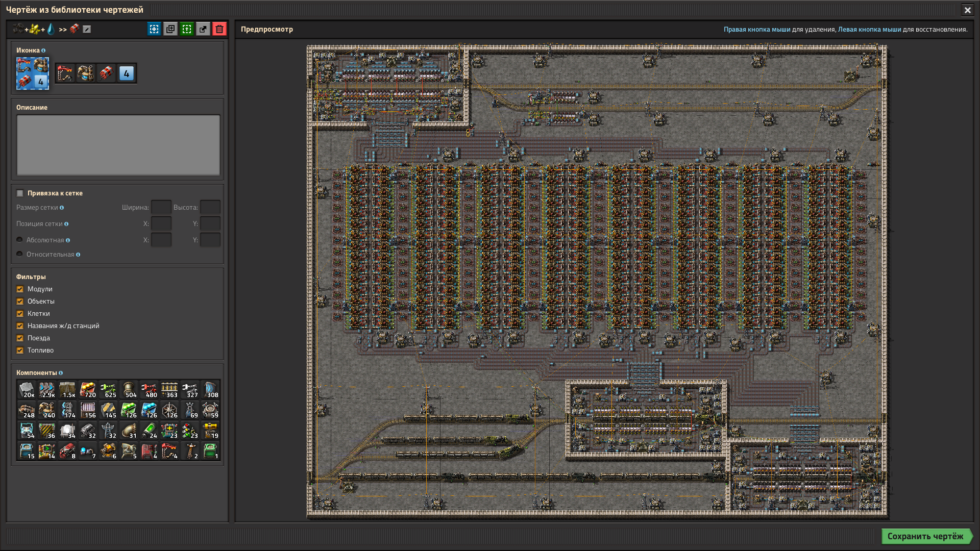Click the pencil icon to rename blueprint

[x=87, y=29]
